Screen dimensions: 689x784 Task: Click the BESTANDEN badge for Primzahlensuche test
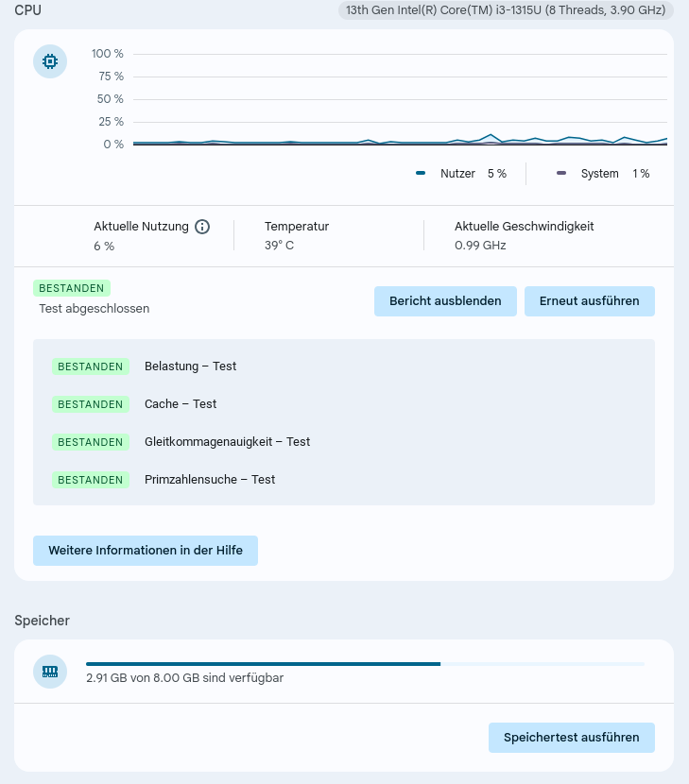[91, 480]
